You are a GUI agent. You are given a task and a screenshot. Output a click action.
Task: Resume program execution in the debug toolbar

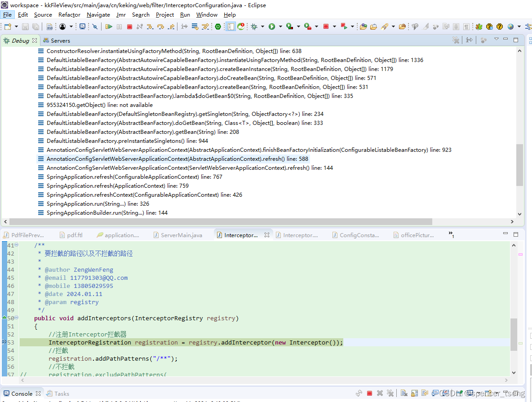(x=108, y=26)
